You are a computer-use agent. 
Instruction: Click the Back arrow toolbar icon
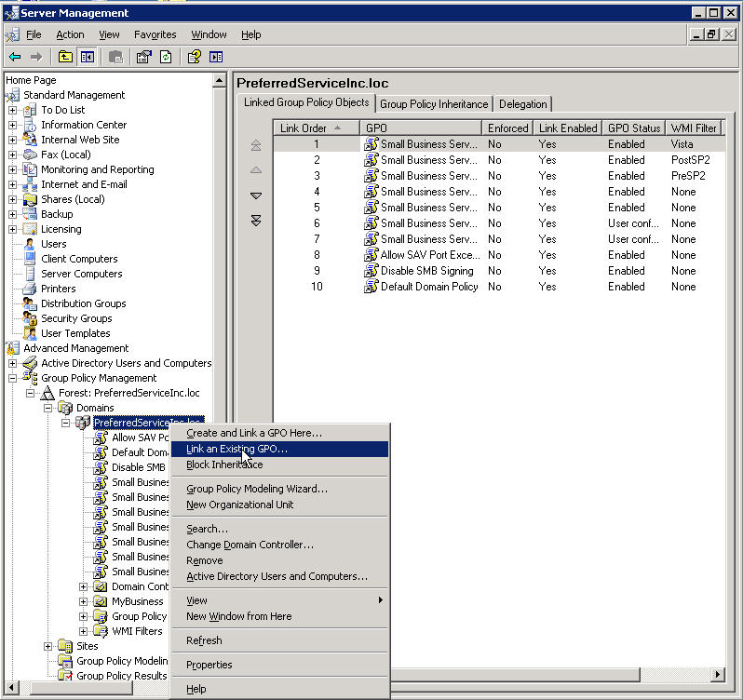coord(15,58)
